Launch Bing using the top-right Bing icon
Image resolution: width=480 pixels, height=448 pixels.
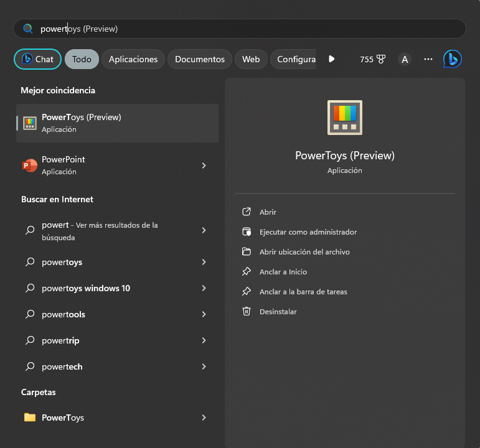coord(452,59)
